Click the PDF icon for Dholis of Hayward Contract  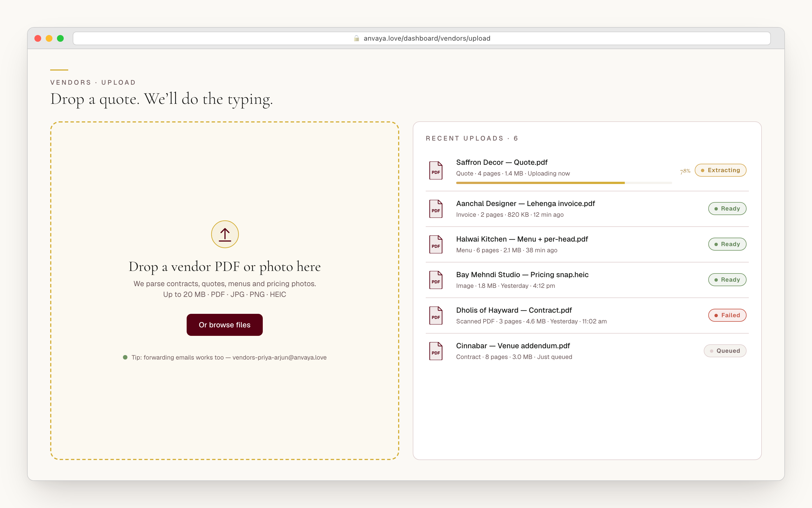(x=436, y=316)
